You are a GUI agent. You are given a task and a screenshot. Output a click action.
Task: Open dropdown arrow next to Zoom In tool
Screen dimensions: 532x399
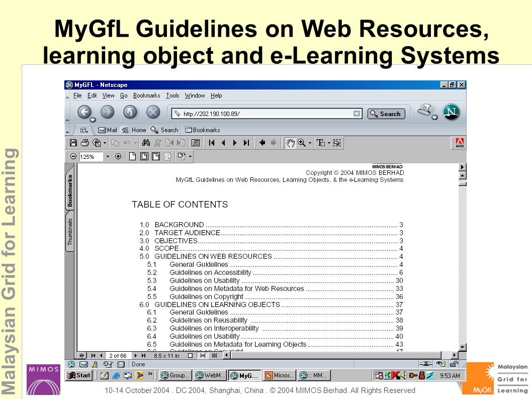(x=310, y=143)
